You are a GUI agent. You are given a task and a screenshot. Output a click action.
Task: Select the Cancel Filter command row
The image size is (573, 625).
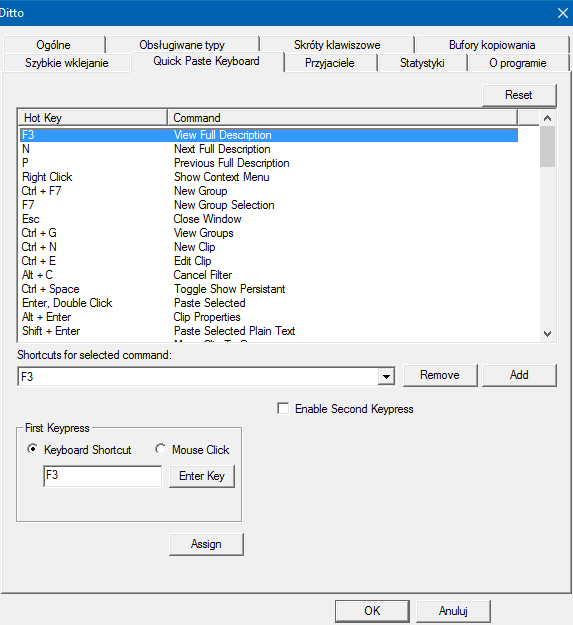click(269, 275)
